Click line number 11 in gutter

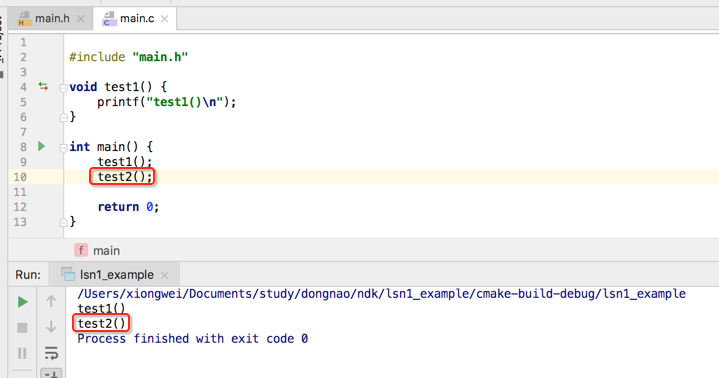(20, 192)
